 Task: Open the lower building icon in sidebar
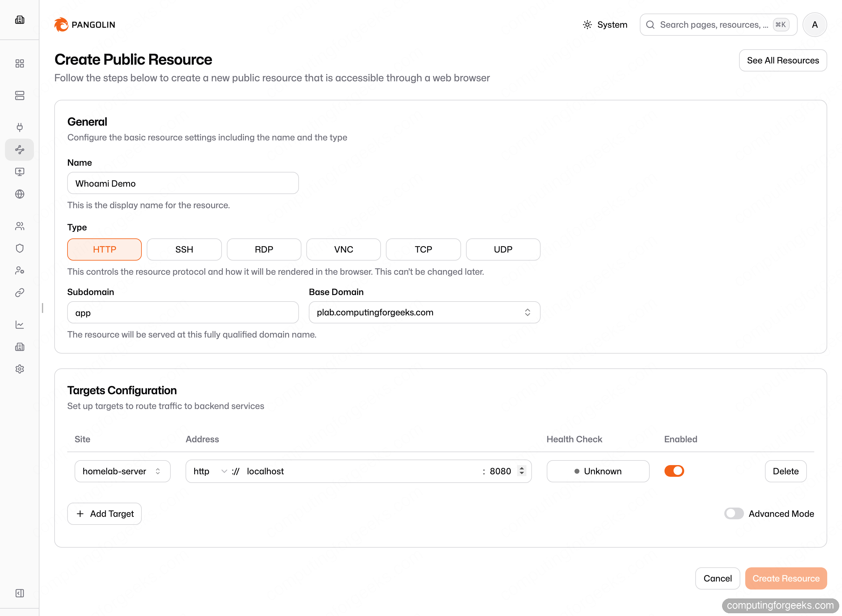point(19,347)
